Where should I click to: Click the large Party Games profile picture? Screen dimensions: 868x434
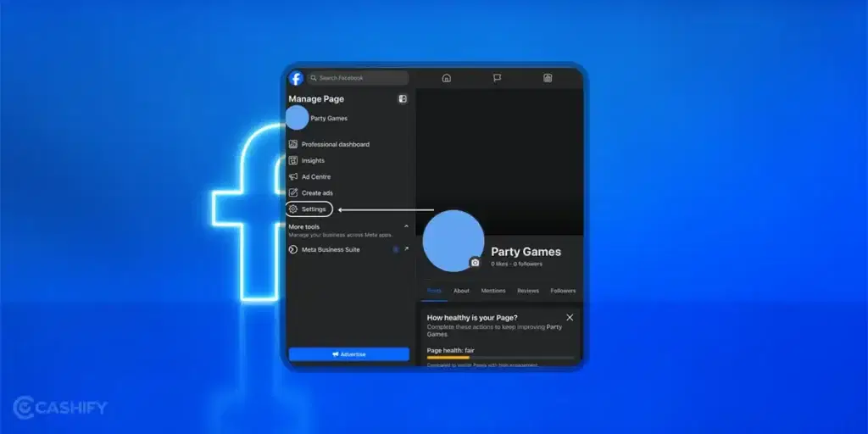coord(453,241)
